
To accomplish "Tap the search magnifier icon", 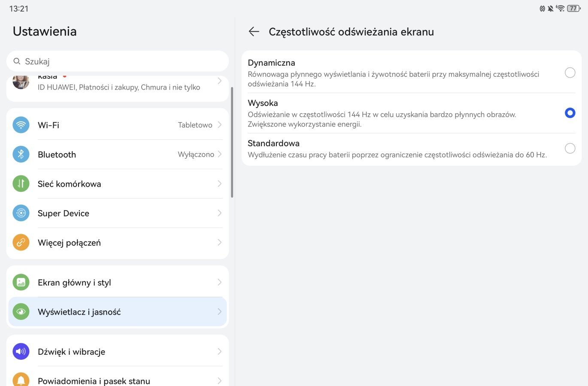I will 17,61.
